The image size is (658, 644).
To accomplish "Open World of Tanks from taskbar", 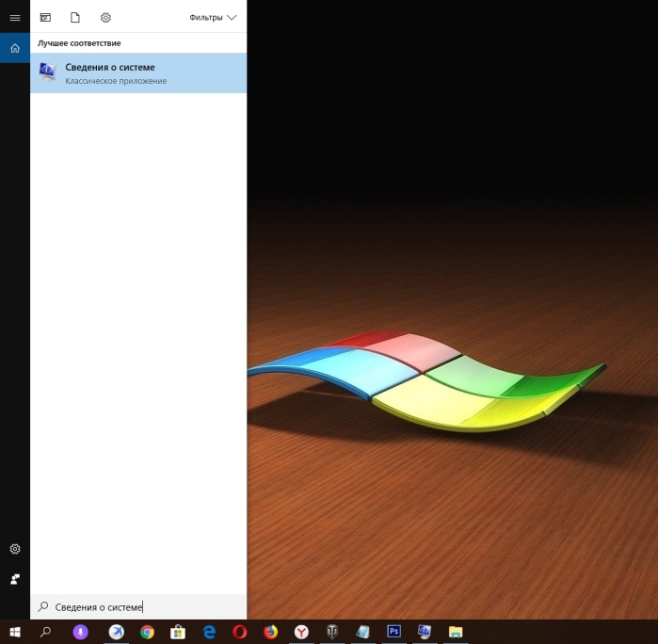I will tap(332, 632).
